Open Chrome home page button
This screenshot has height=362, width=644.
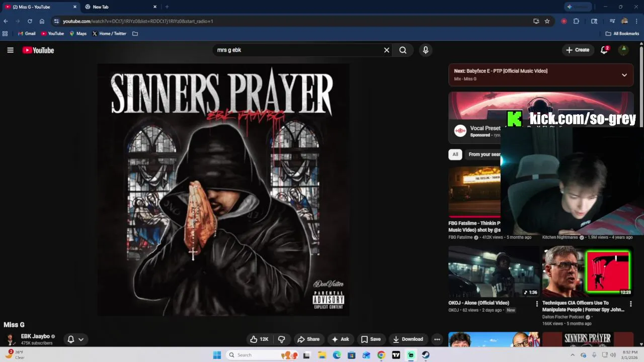pyautogui.click(x=42, y=21)
